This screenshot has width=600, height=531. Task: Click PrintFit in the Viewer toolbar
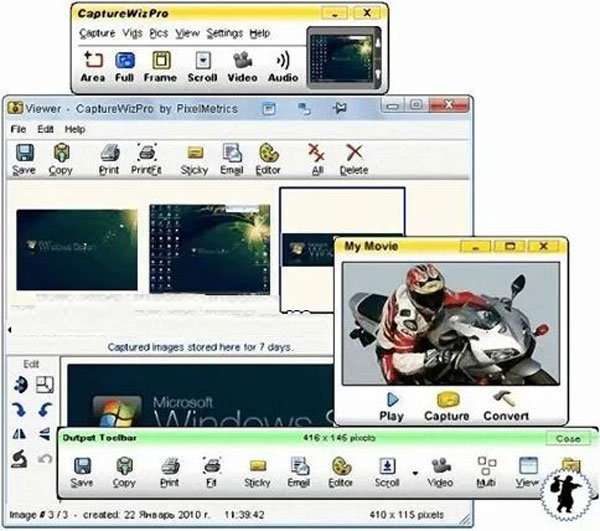[x=147, y=159]
